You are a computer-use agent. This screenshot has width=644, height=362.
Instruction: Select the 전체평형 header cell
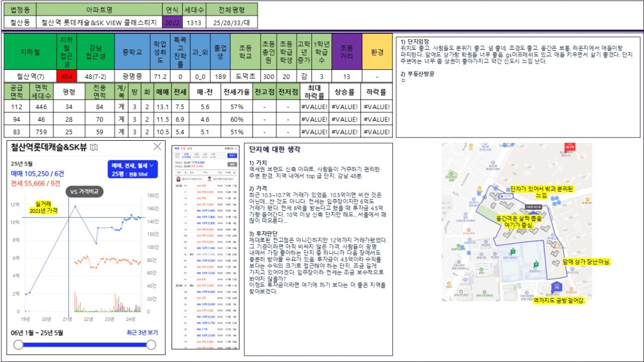pos(231,10)
